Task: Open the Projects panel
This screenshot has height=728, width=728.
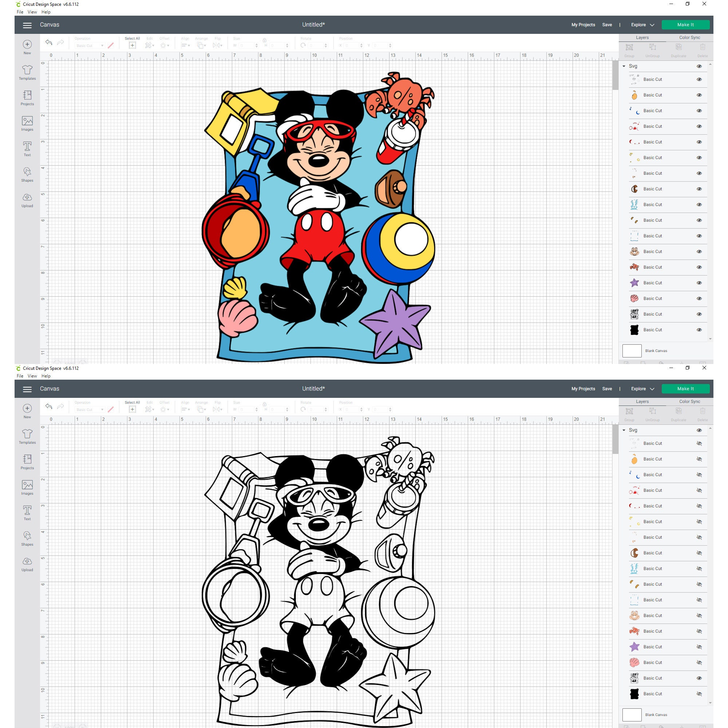Action: click(x=27, y=98)
